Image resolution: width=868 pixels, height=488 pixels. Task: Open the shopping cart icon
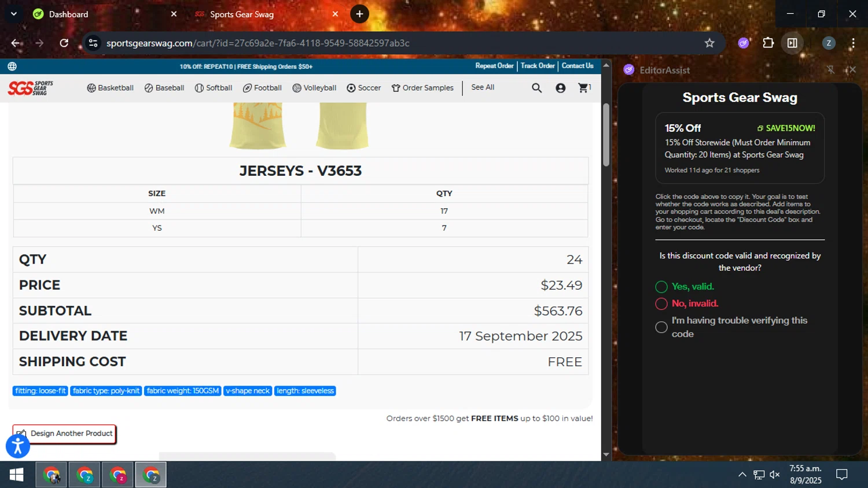[x=584, y=88]
